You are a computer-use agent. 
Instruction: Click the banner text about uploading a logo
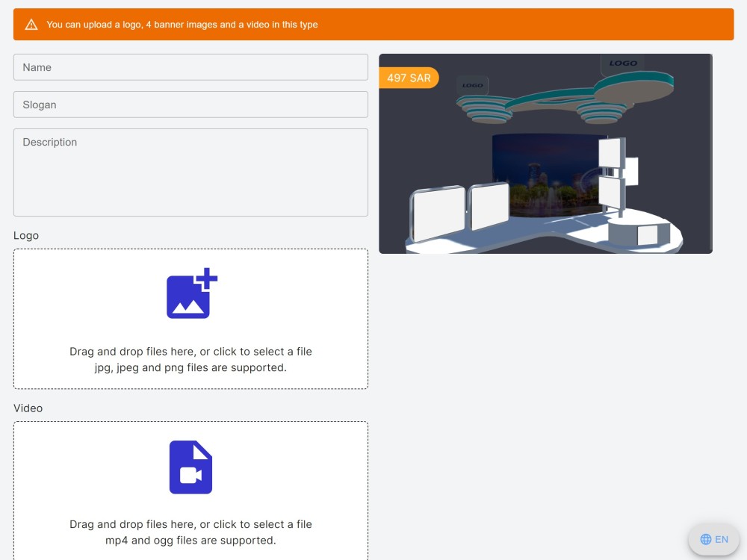[x=182, y=25]
